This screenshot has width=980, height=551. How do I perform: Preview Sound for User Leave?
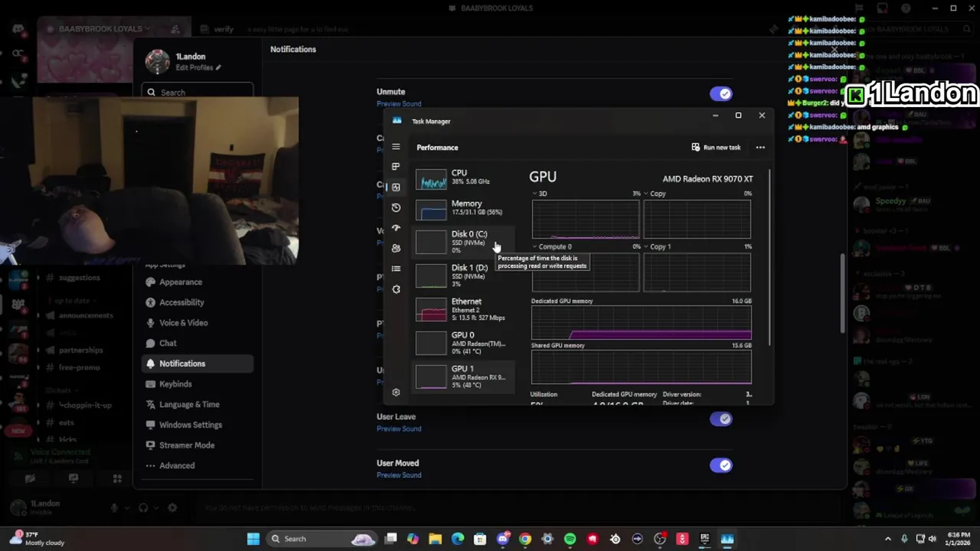(399, 429)
